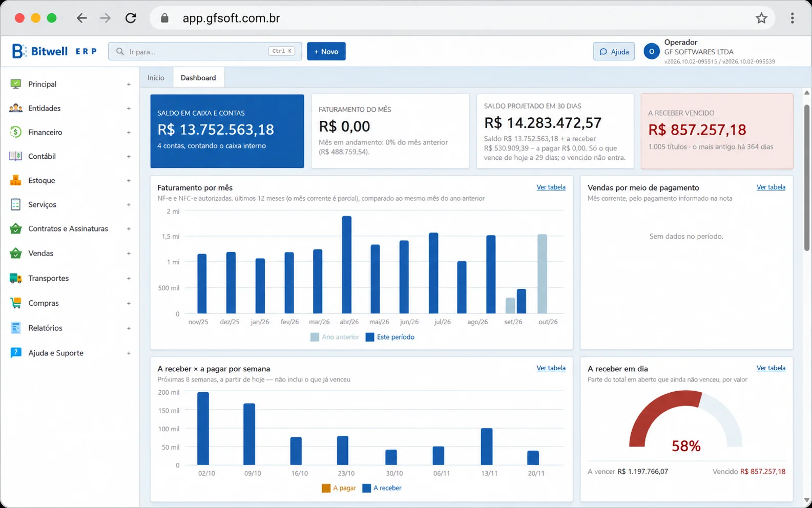Click the Compras shopping cart icon
This screenshot has width=812, height=508.
(16, 303)
